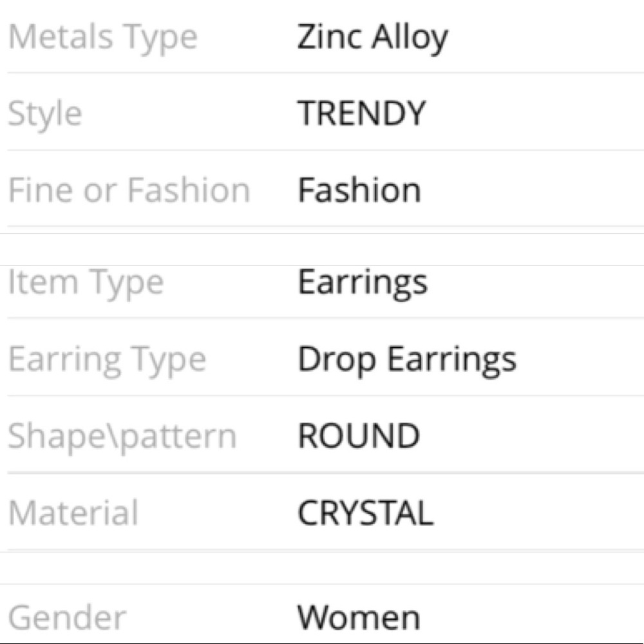Click the Metals Type label
This screenshot has height=644, width=644.
click(103, 38)
